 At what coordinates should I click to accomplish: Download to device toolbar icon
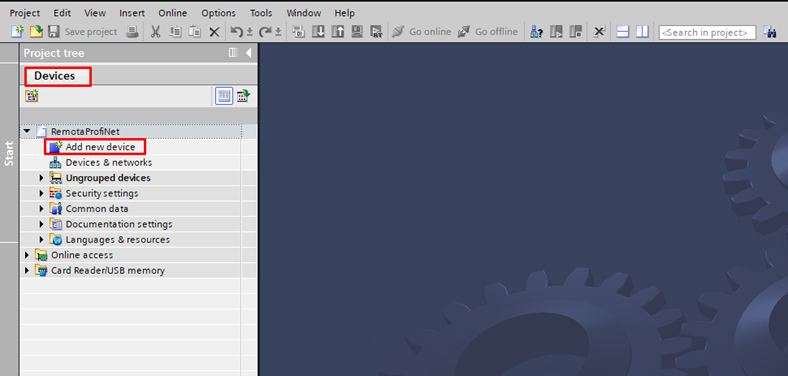click(x=318, y=32)
